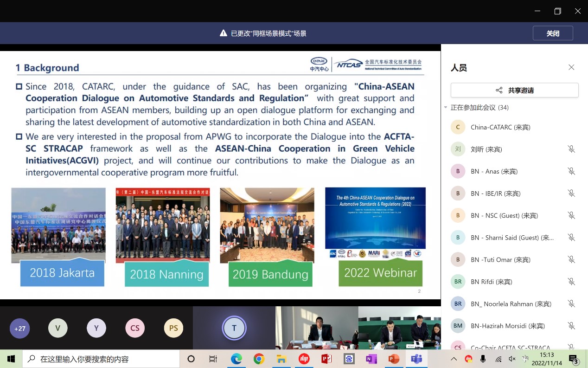Image resolution: width=588 pixels, height=368 pixels.
Task: Click 共享邀请 to share the meeting invite
Action: coord(514,90)
